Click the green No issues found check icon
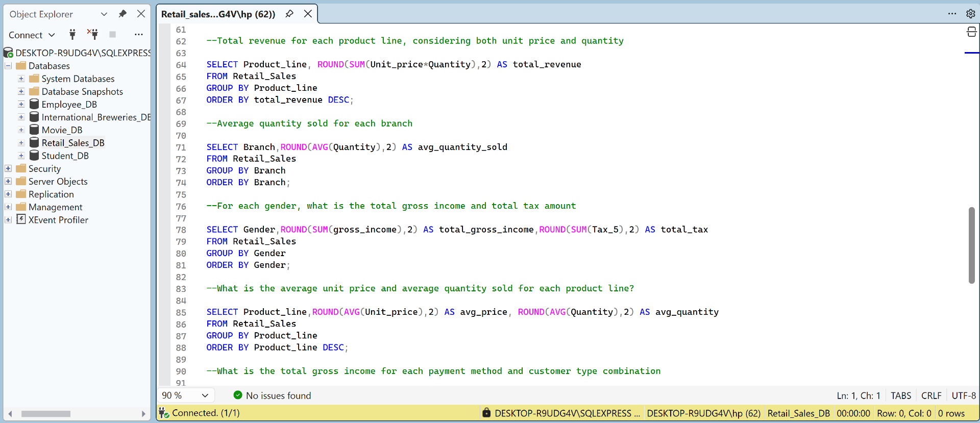Viewport: 980px width, 423px height. (x=237, y=395)
